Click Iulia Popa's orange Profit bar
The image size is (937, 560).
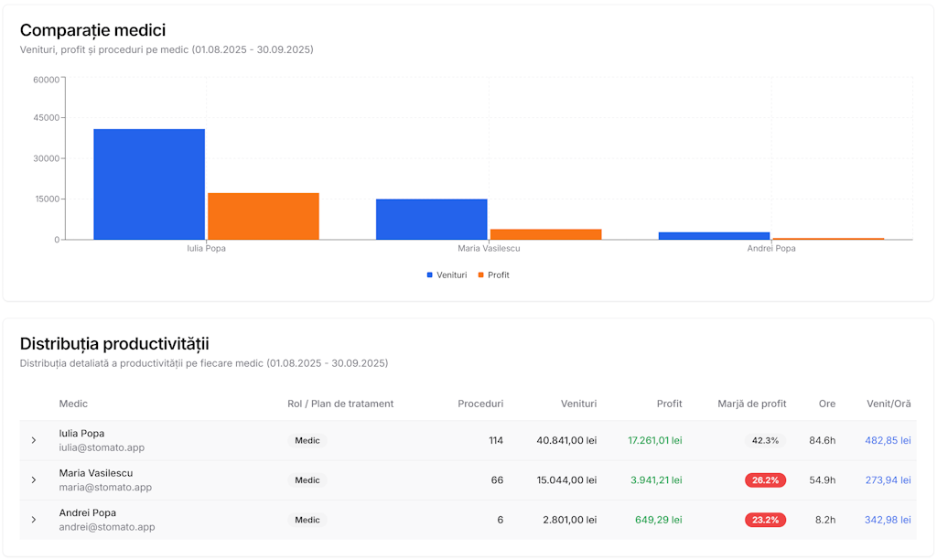coord(264,216)
